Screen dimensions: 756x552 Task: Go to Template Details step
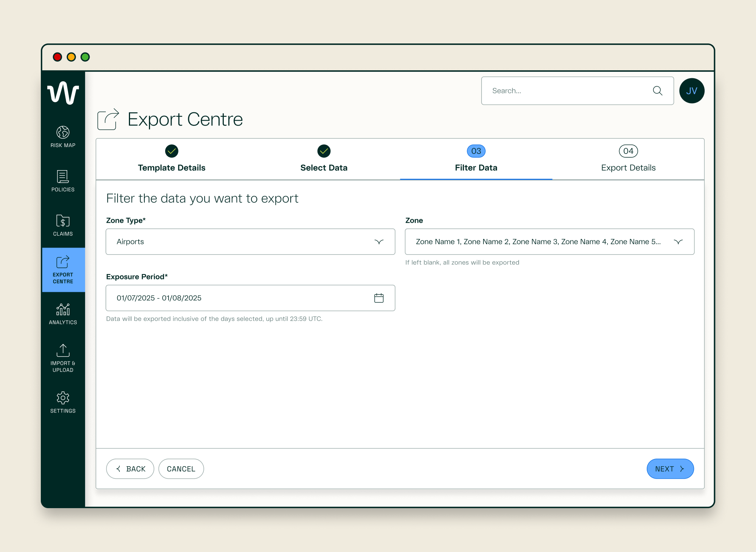tap(172, 159)
